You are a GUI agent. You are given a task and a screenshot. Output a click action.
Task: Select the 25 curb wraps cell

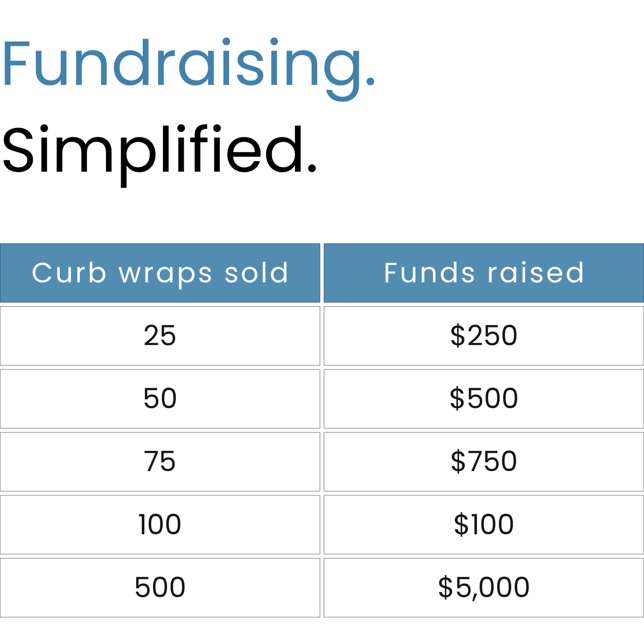click(160, 336)
